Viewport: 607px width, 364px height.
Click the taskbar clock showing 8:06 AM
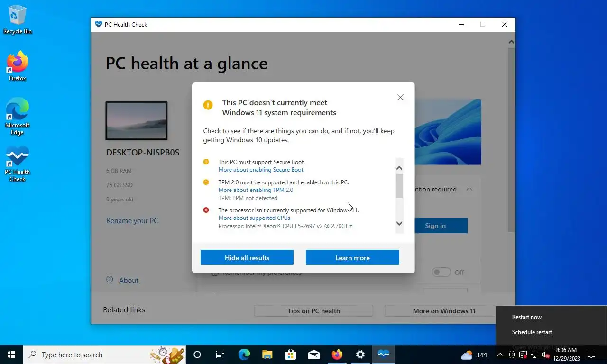tap(567, 355)
